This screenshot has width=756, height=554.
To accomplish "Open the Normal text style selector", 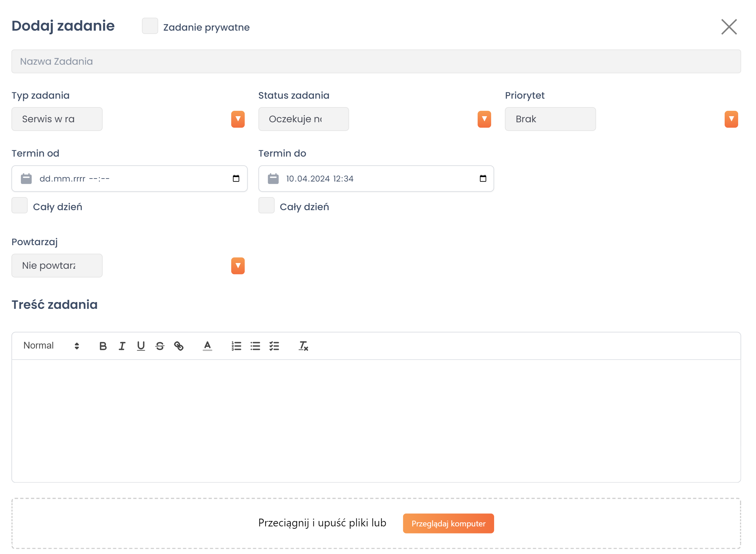I will point(51,346).
